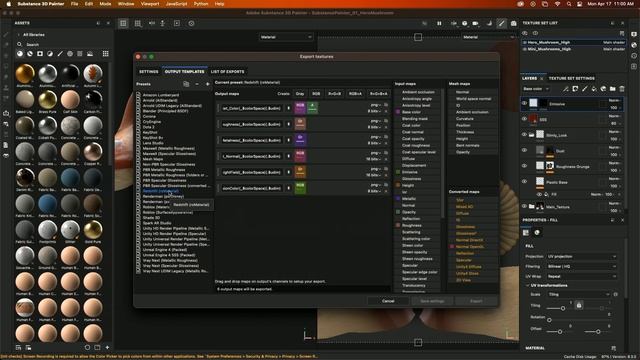Switch to the List of Exports tab
The image size is (640, 360).
227,72
